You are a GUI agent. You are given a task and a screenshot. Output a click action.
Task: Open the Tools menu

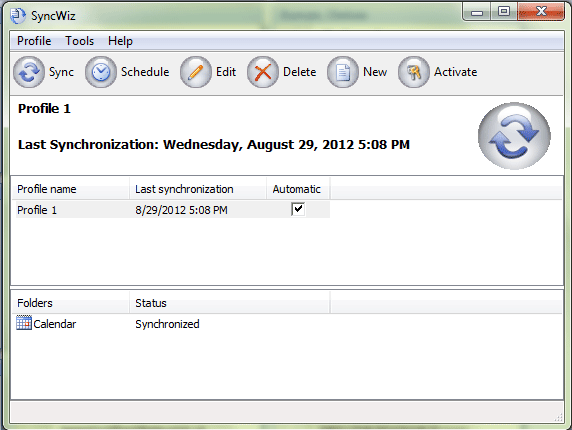[80, 41]
